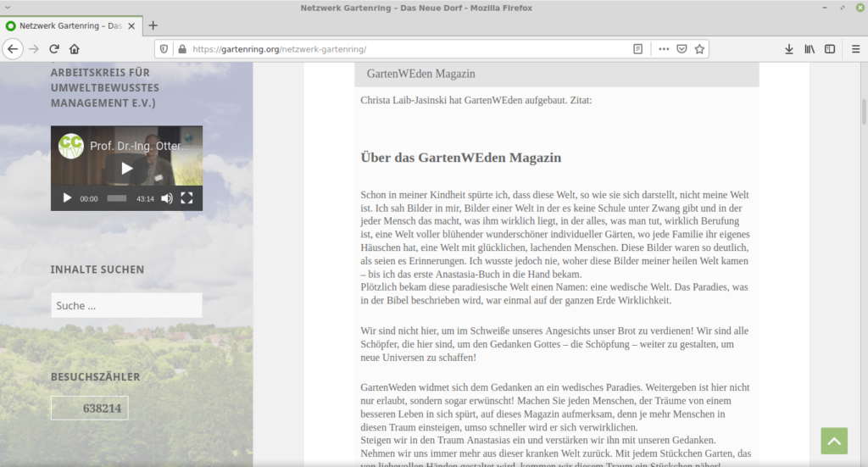This screenshot has width=868, height=467.
Task: Play the video with center play button
Action: 127,168
